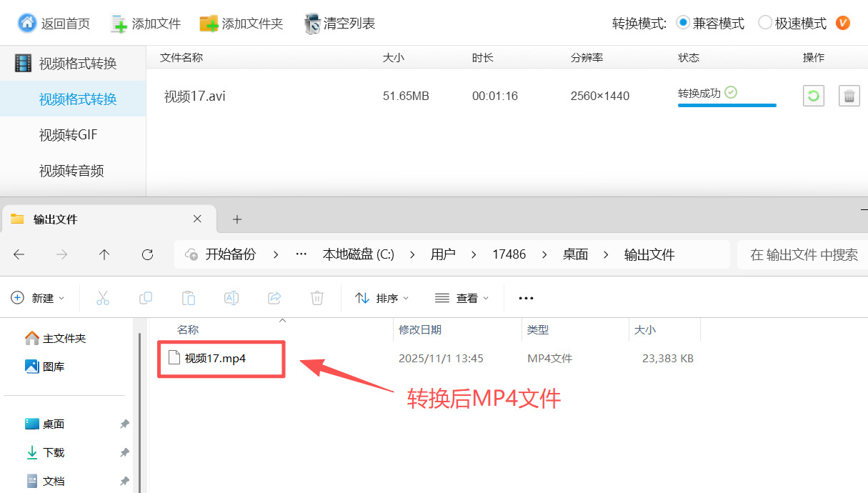Open the 查看 view dropdown
The image size is (868, 493).
[x=462, y=298]
